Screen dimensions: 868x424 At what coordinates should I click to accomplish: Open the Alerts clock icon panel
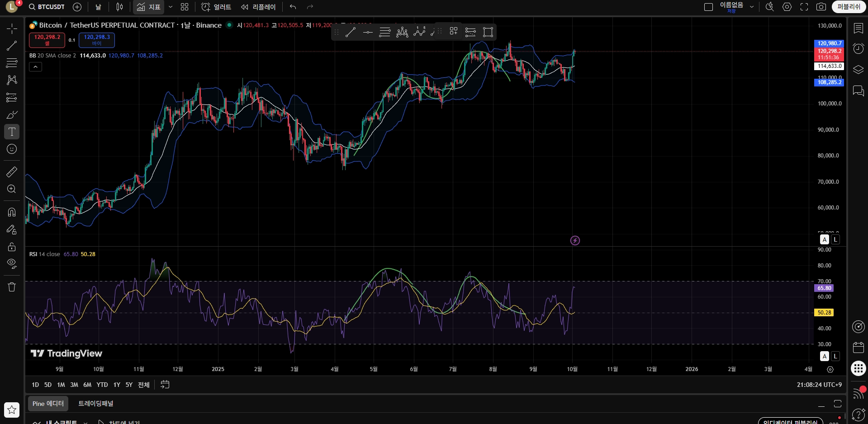coord(858,49)
